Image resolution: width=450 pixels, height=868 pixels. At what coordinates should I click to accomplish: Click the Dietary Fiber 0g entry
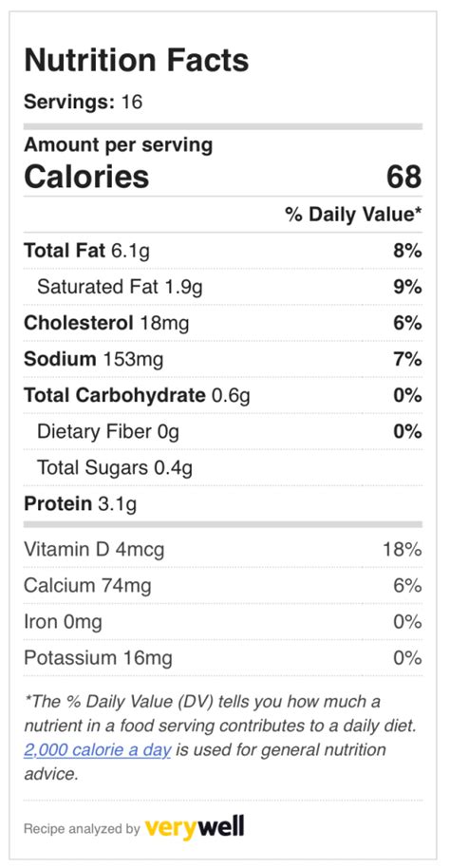(x=108, y=431)
